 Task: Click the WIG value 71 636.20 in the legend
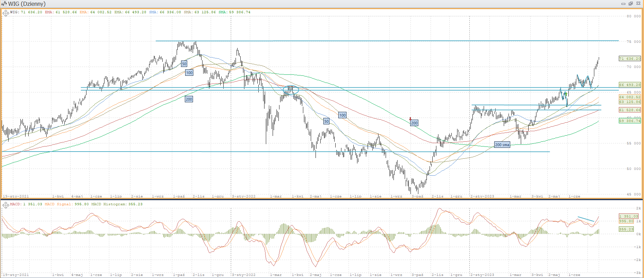click(31, 12)
